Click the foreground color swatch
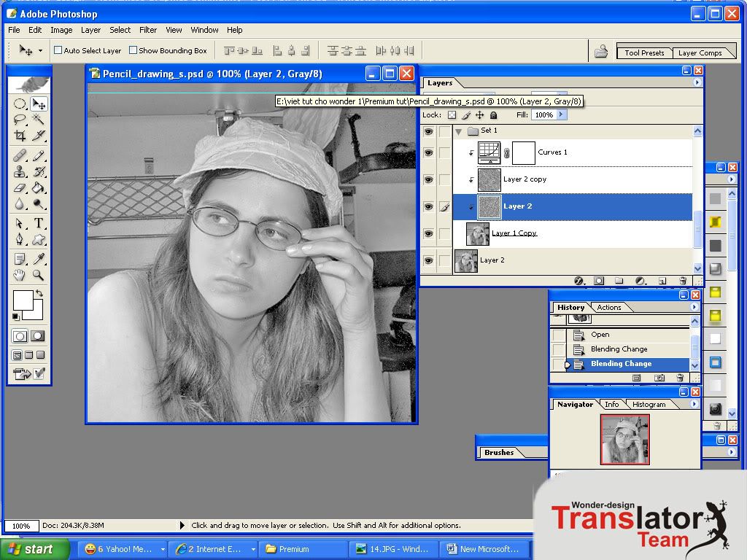The height and width of the screenshot is (560, 747). click(x=23, y=300)
